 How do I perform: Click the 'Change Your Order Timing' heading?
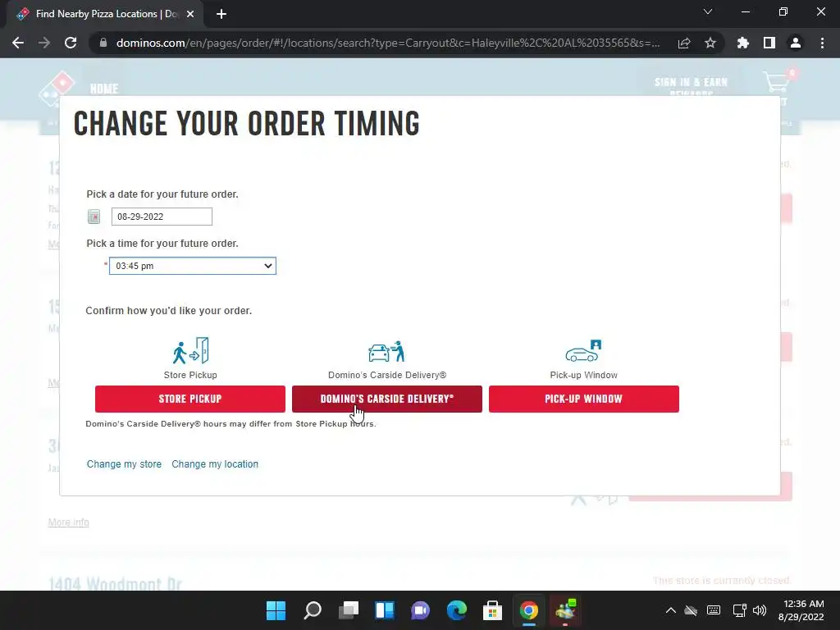click(x=246, y=123)
